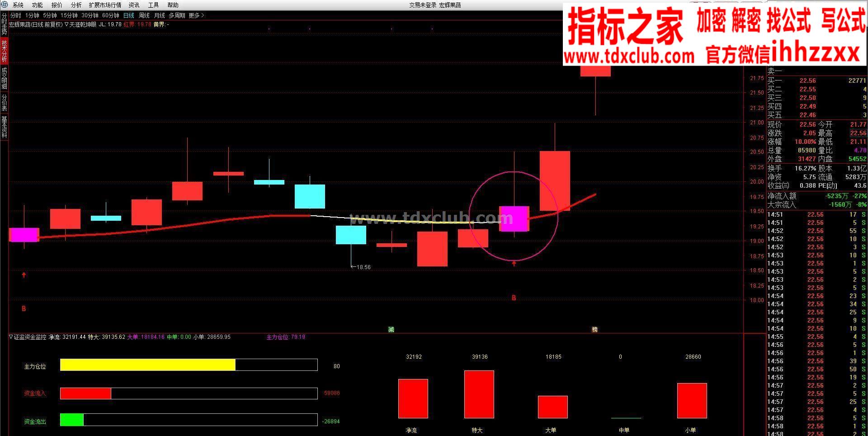868x436 pixels.
Task: Click the 买五 bid row at 22.46
Action: 817,115
